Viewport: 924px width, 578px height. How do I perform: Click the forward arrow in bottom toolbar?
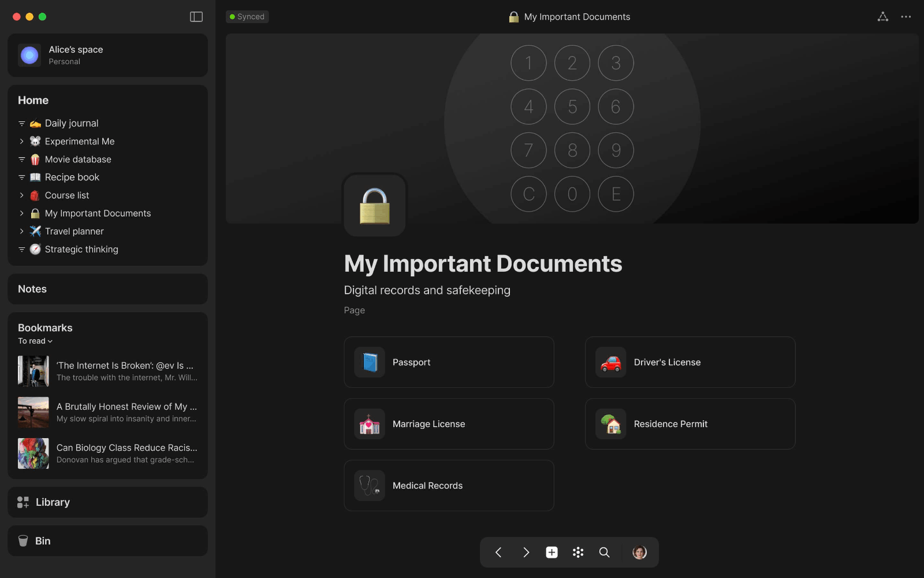click(526, 553)
